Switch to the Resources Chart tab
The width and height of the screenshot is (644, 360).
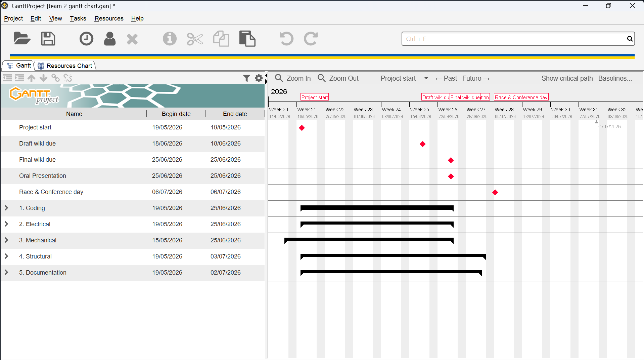[65, 66]
